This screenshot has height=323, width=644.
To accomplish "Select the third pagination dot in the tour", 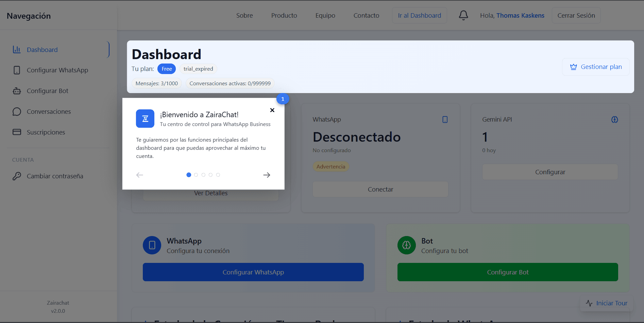I will tap(203, 175).
